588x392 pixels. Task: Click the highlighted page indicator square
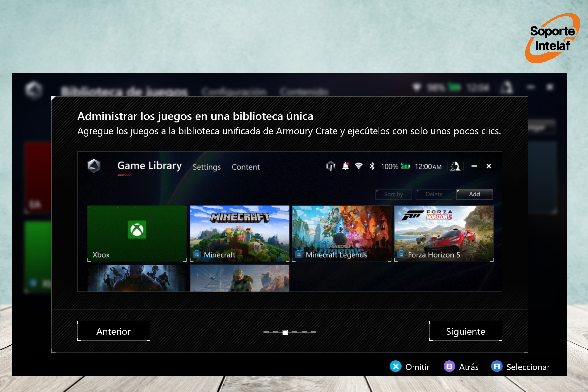[x=285, y=332]
